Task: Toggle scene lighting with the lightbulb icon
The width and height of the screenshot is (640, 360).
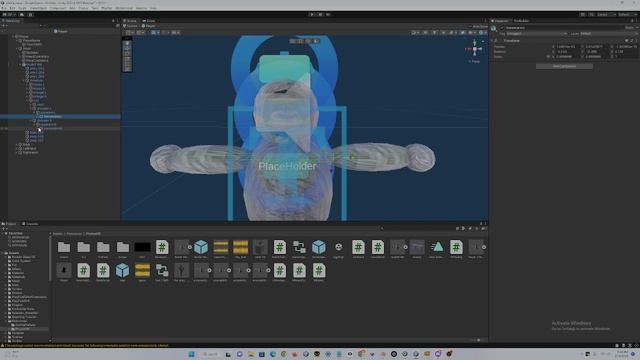Action: point(434,32)
